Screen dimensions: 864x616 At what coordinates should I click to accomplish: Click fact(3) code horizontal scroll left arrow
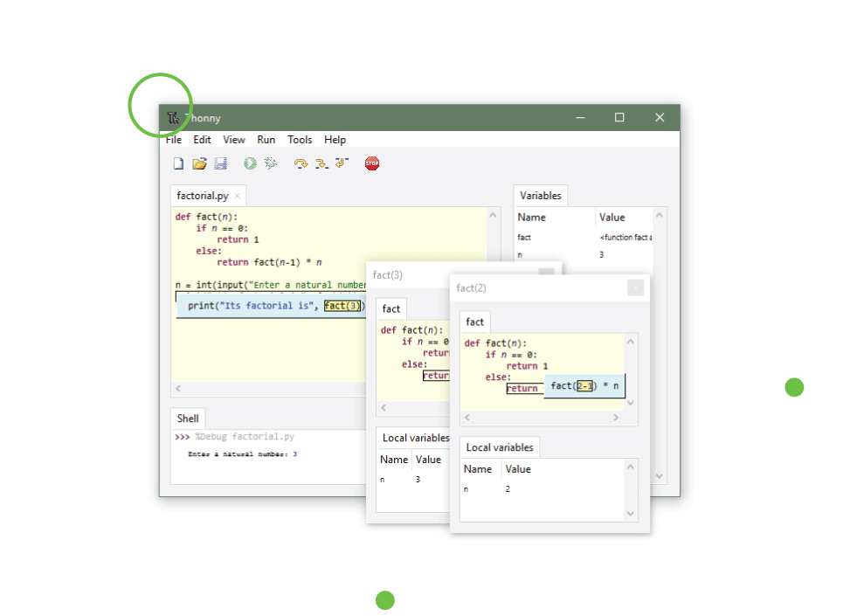(384, 408)
